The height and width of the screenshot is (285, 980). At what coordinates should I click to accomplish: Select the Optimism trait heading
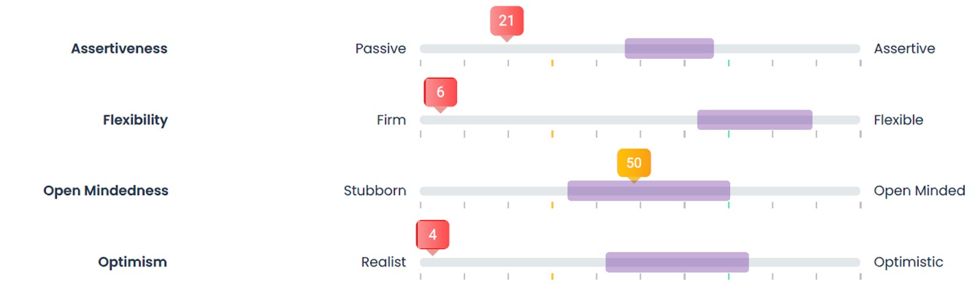pyautogui.click(x=132, y=262)
